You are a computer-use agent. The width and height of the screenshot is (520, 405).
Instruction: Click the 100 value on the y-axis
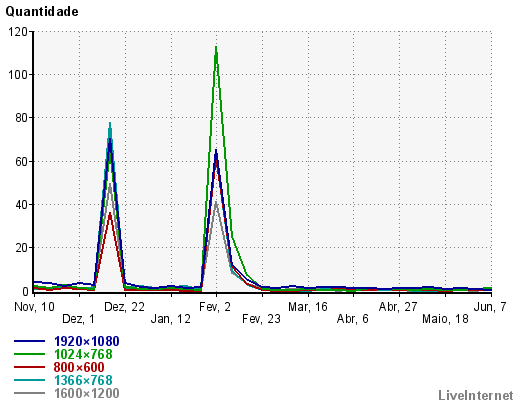click(17, 74)
